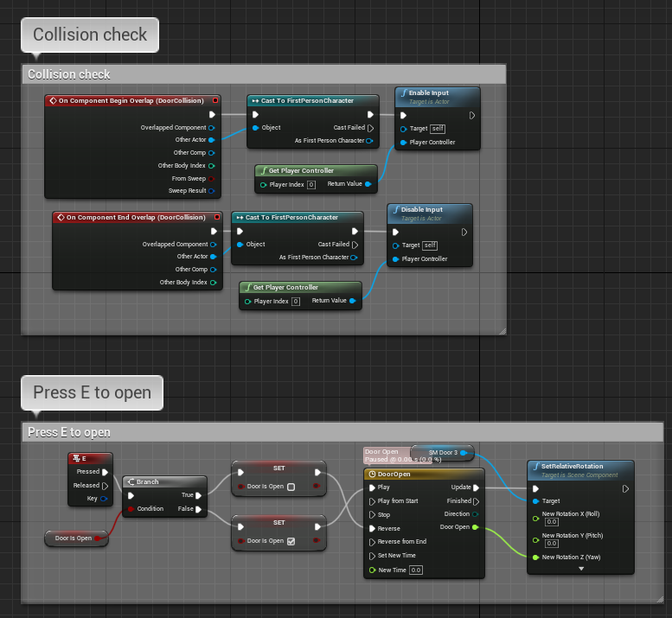Click the Finished output pin on DoorOpen timeline
Viewport: 672px width, 618px height.
477,500
